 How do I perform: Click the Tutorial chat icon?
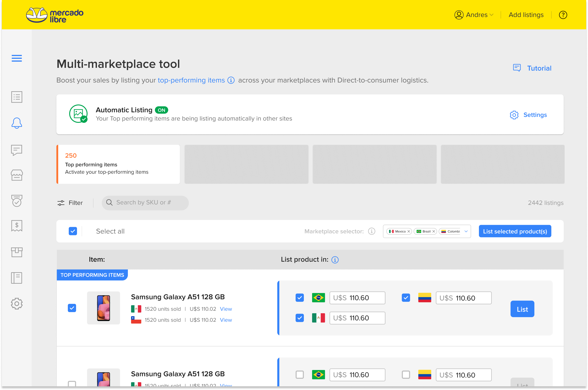point(517,68)
